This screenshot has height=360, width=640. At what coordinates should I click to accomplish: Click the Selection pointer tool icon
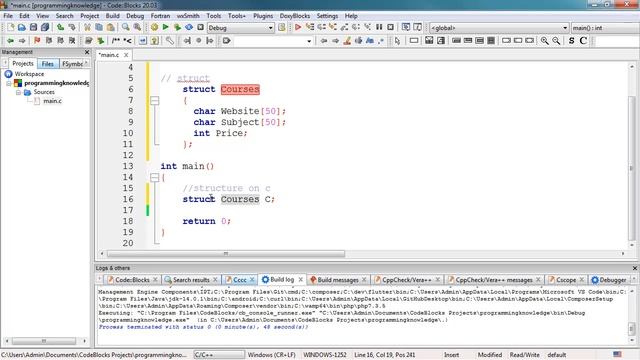point(398,40)
